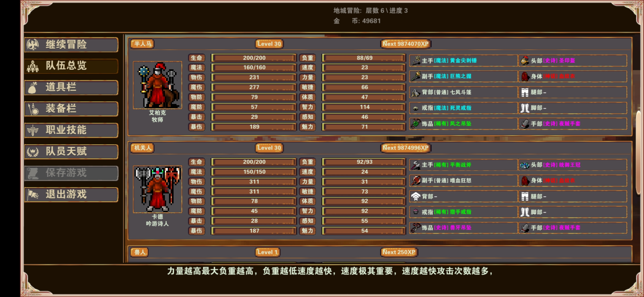Click the priest 艾柏克 character portrait

(x=157, y=85)
